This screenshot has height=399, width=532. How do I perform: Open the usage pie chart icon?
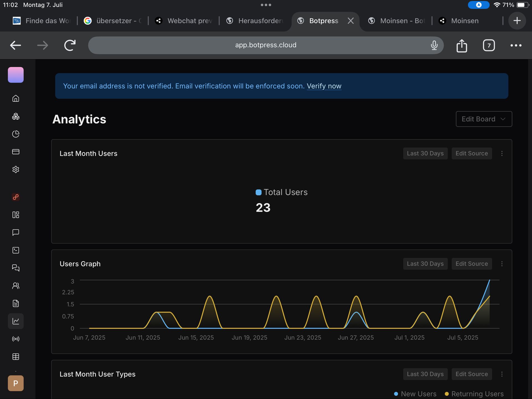coord(16,134)
